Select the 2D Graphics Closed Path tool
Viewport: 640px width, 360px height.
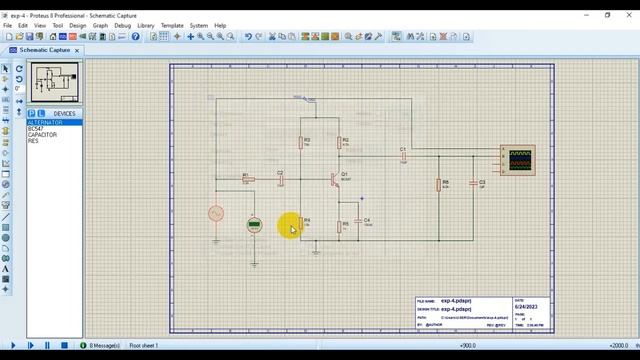5,258
